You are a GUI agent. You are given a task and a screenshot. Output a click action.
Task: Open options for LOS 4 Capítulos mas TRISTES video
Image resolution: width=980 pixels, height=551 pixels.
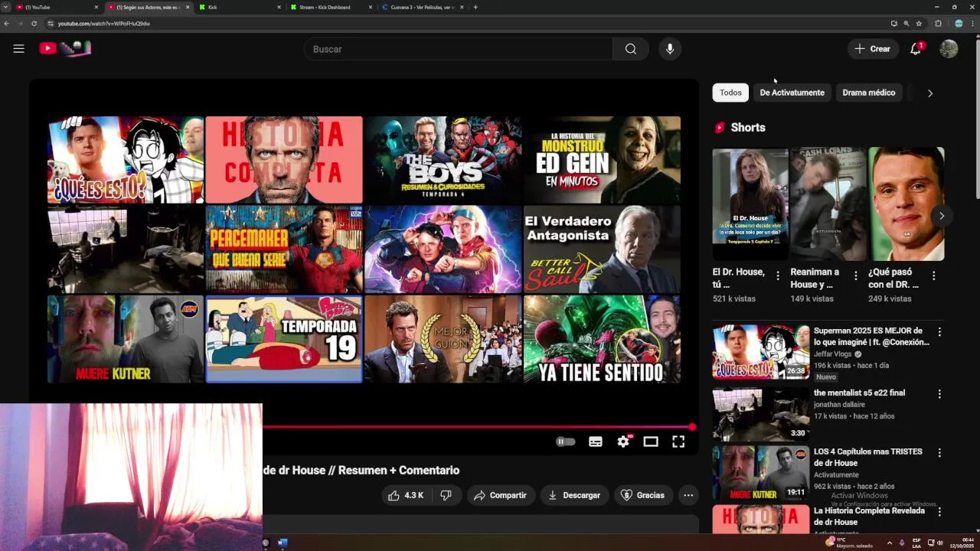tap(939, 453)
